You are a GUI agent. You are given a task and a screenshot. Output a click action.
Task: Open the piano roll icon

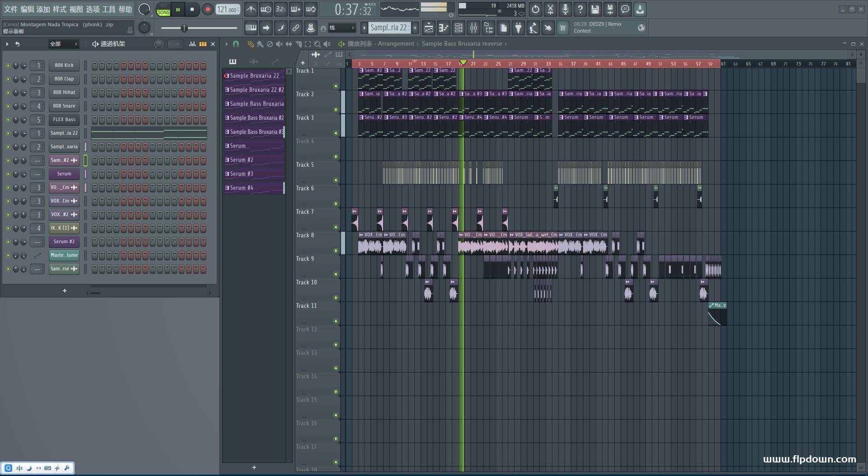coord(443,28)
